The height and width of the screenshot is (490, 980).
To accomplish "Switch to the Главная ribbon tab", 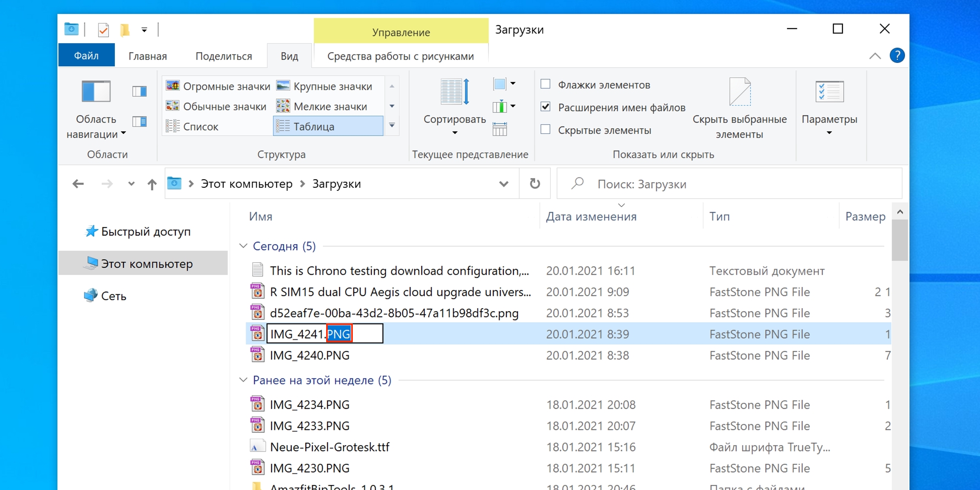I will click(x=147, y=56).
